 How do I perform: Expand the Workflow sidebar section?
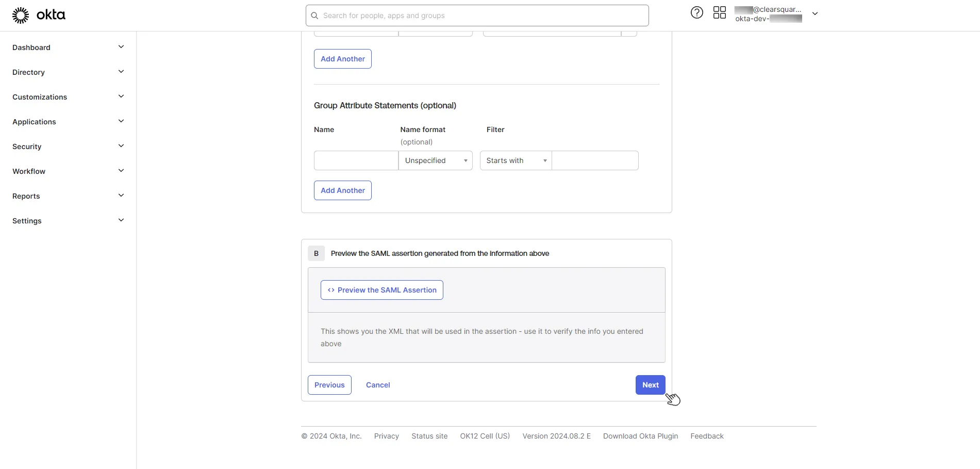click(121, 171)
